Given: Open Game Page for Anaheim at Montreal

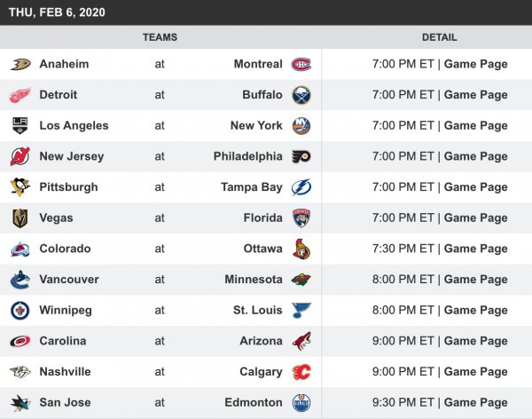Looking at the screenshot, I should (475, 64).
